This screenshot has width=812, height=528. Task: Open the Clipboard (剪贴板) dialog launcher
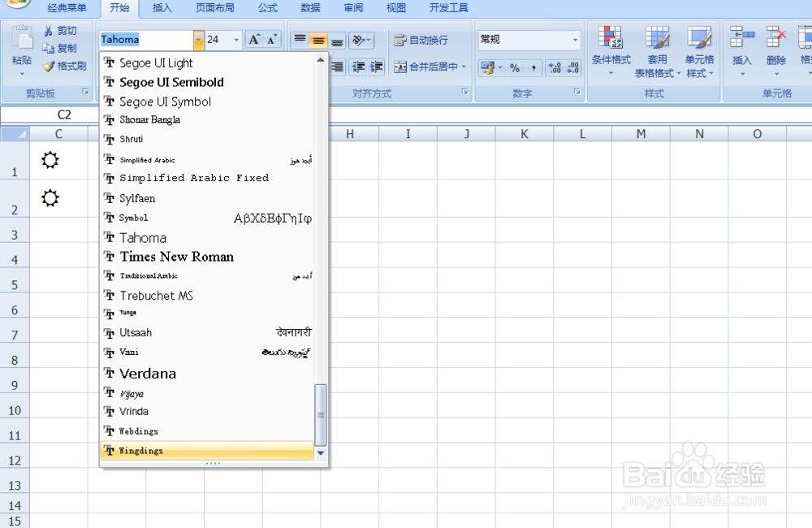tap(85, 93)
